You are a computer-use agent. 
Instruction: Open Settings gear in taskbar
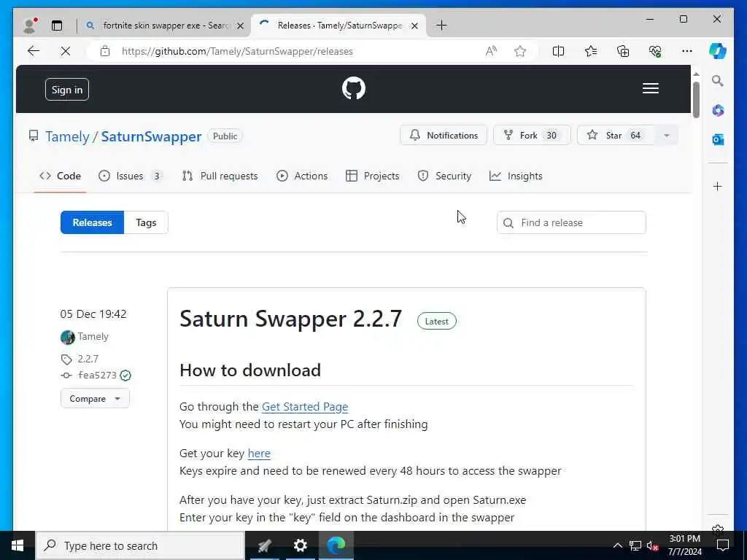pyautogui.click(x=300, y=545)
